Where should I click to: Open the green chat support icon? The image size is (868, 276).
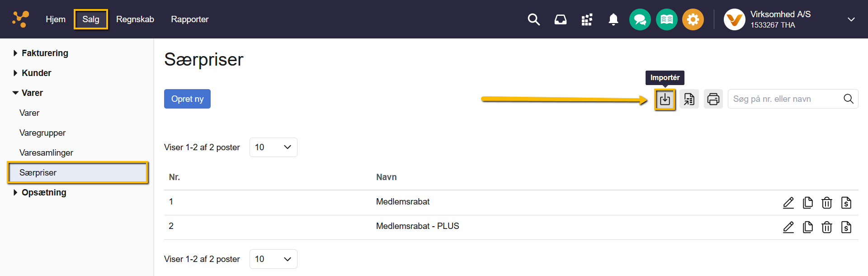click(x=640, y=19)
